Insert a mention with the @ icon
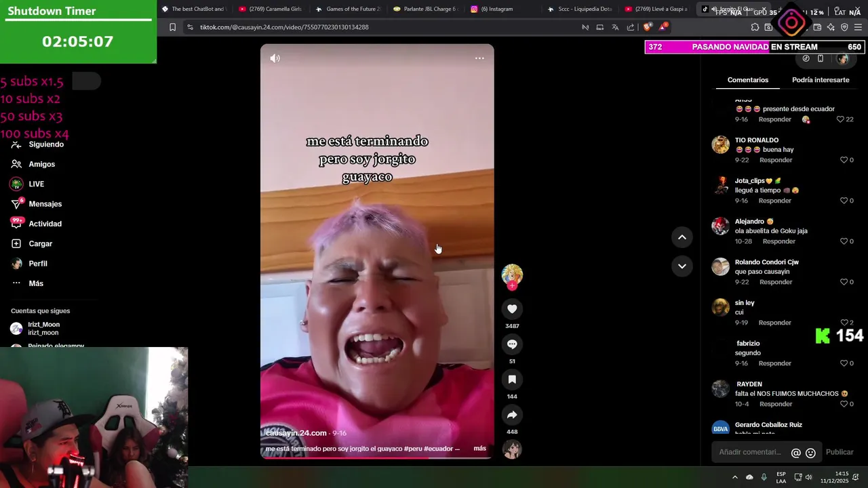The image size is (868, 488). [796, 453]
